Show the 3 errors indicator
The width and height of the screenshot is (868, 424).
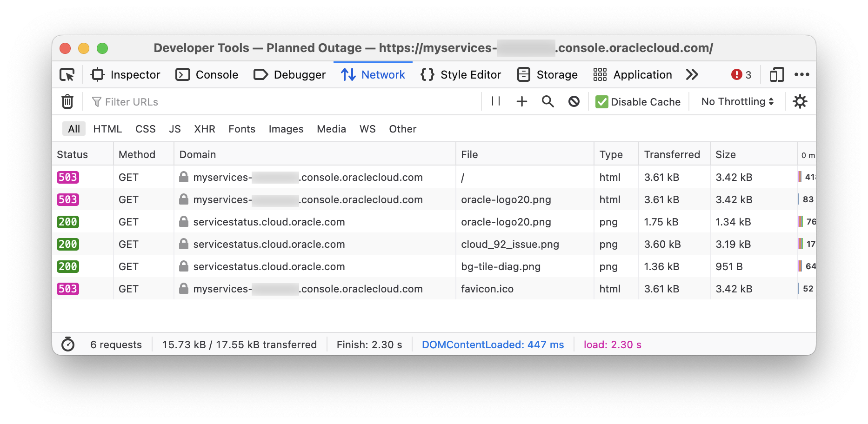[741, 75]
